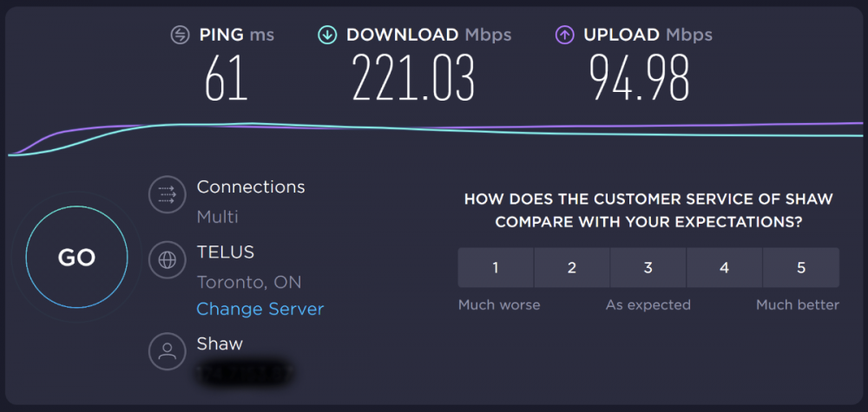Select rating 3 for customer service

[648, 267]
